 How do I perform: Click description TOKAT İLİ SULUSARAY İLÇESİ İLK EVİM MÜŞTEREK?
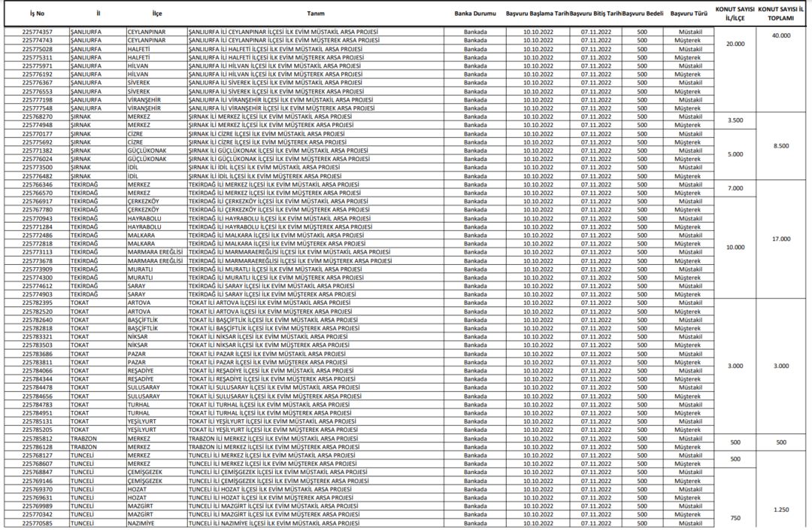click(x=275, y=396)
